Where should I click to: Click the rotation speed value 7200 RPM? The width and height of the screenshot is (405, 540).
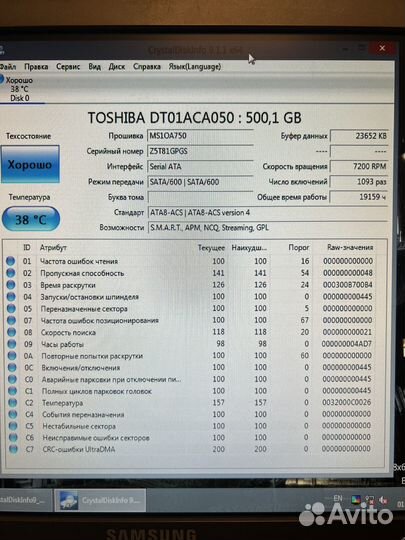click(x=359, y=166)
